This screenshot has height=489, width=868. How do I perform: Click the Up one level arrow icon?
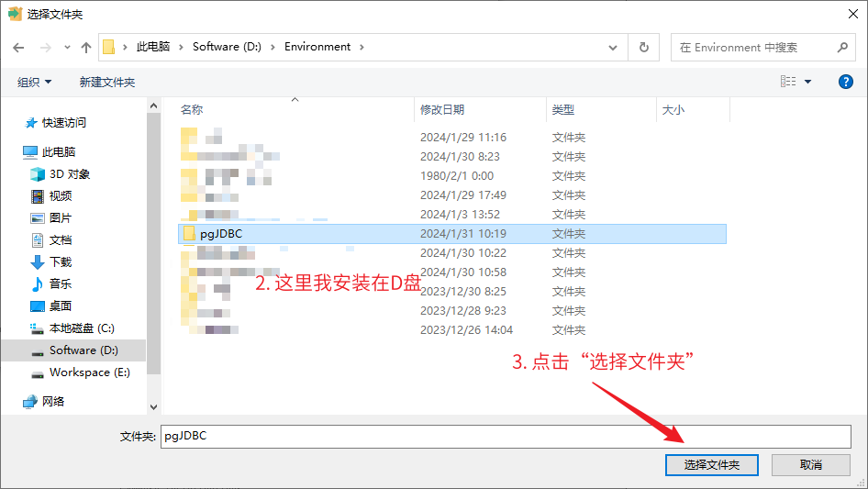tap(86, 47)
